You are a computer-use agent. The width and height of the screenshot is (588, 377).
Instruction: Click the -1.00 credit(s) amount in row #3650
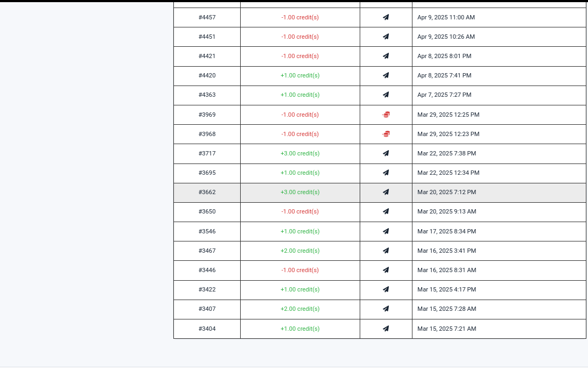pyautogui.click(x=300, y=211)
